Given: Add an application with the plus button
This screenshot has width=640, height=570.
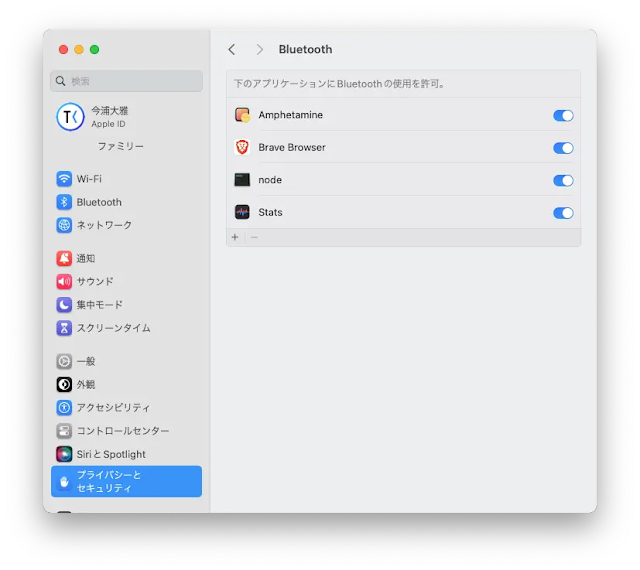Looking at the screenshot, I should point(235,237).
